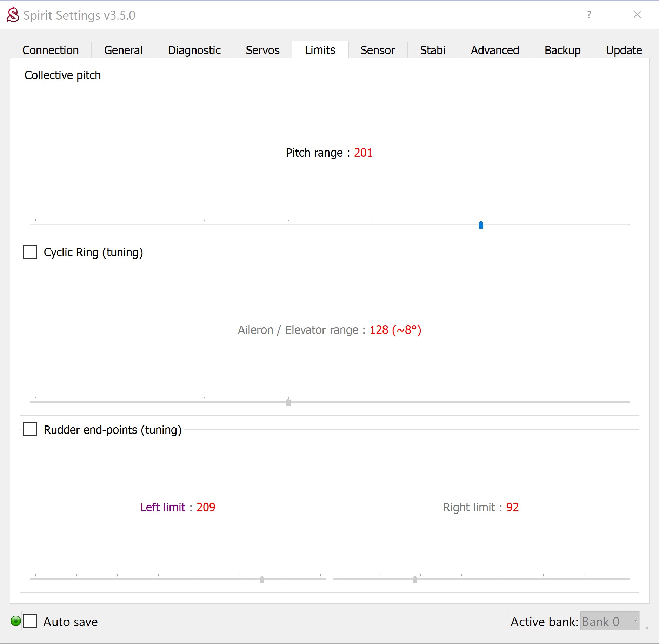Image resolution: width=659 pixels, height=644 pixels.
Task: Open the Advanced tab
Action: click(x=494, y=50)
